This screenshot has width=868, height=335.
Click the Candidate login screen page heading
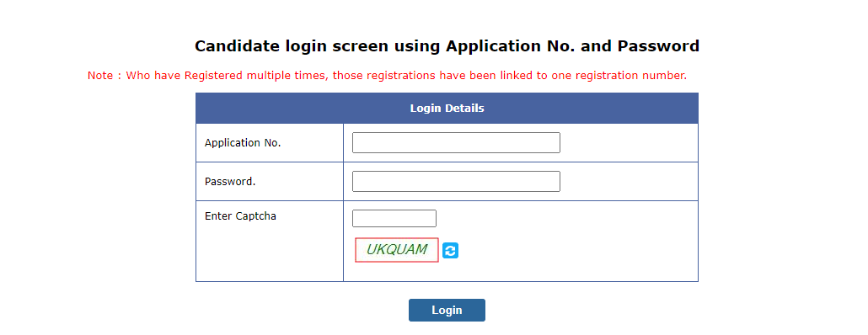point(447,46)
